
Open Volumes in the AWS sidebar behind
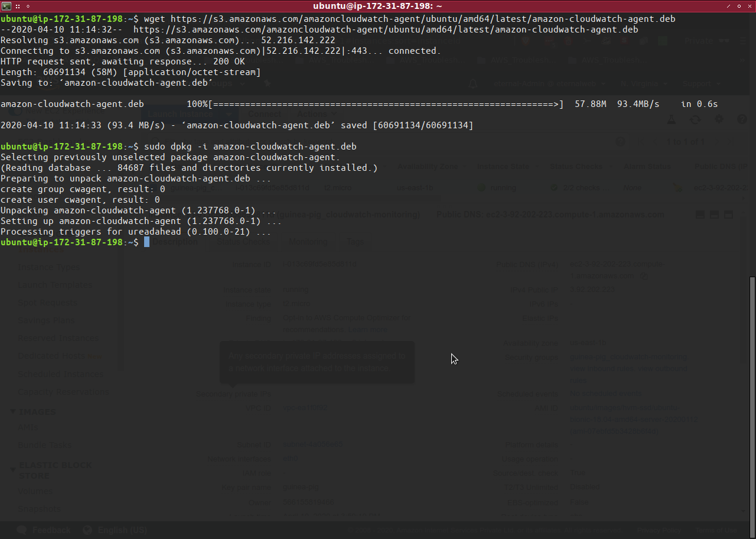coord(35,491)
